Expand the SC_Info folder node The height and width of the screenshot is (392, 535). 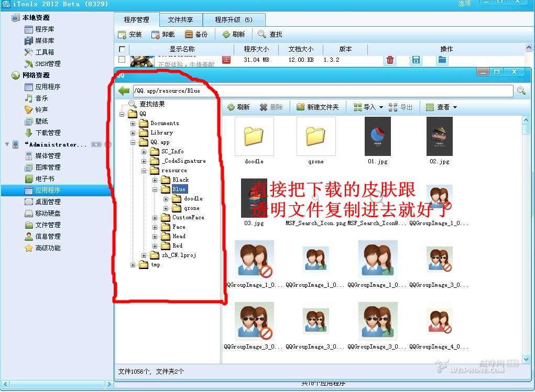click(144, 152)
